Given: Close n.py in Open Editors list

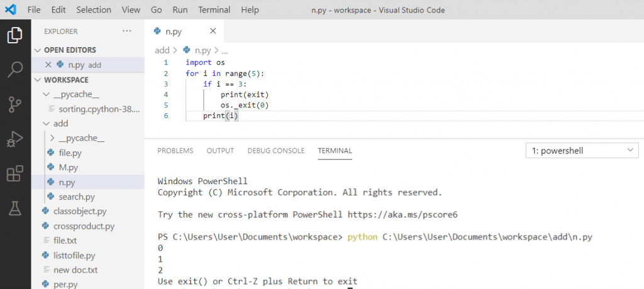Looking at the screenshot, I should (x=48, y=65).
